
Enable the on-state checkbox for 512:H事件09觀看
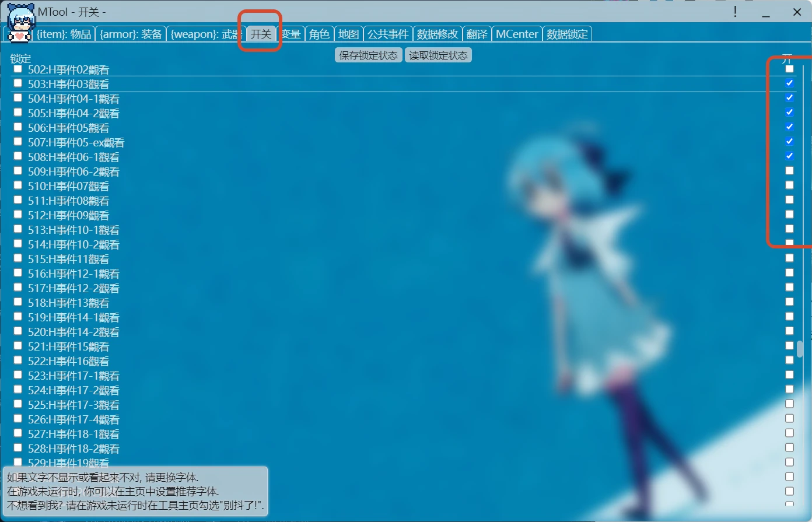pos(789,214)
